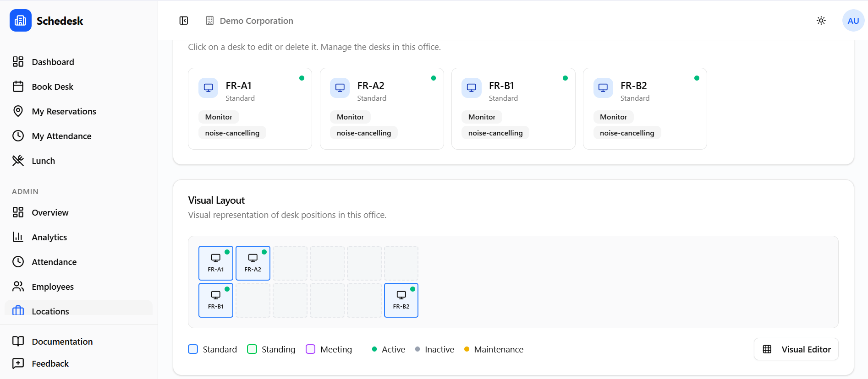The image size is (868, 379).
Task: Toggle light/dark theme sun icon
Action: tap(821, 21)
